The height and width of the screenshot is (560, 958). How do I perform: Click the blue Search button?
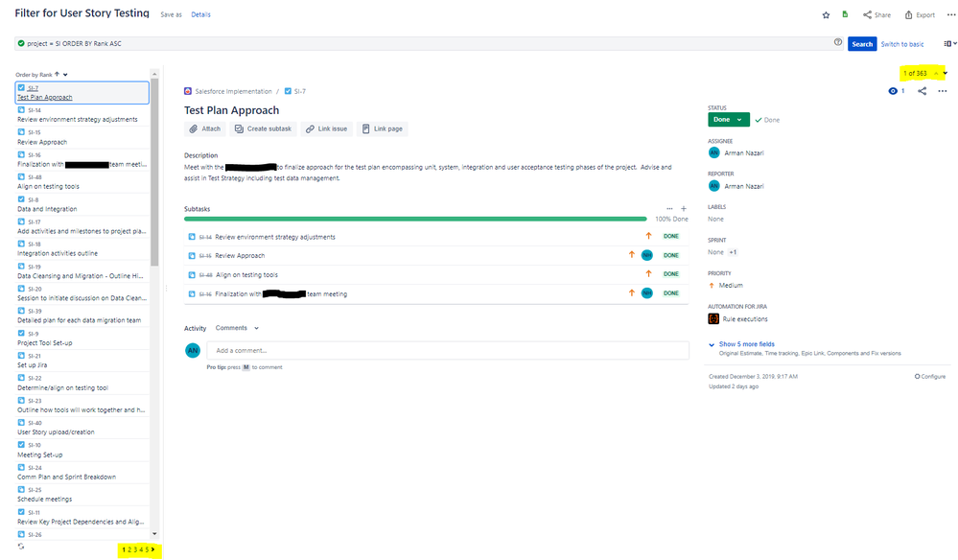pos(862,44)
